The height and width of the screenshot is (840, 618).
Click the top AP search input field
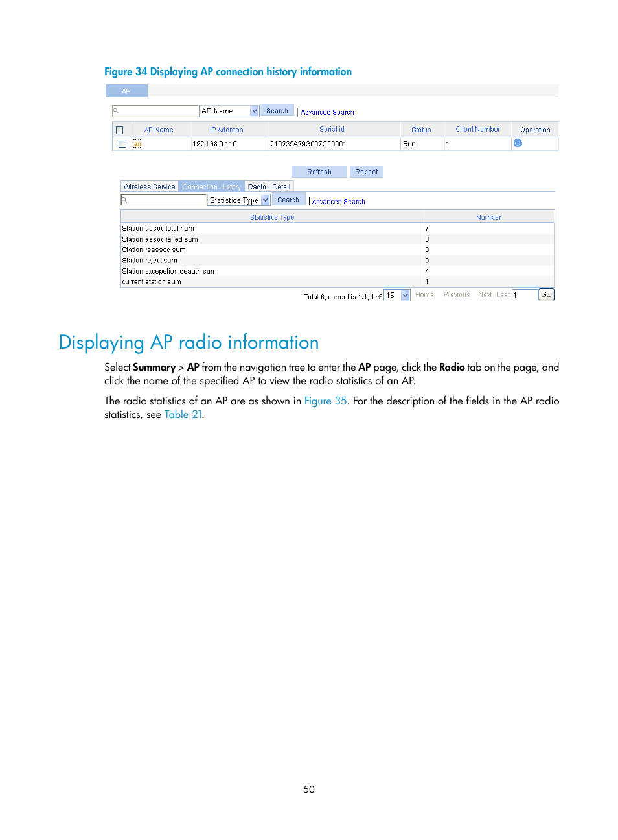point(155,111)
